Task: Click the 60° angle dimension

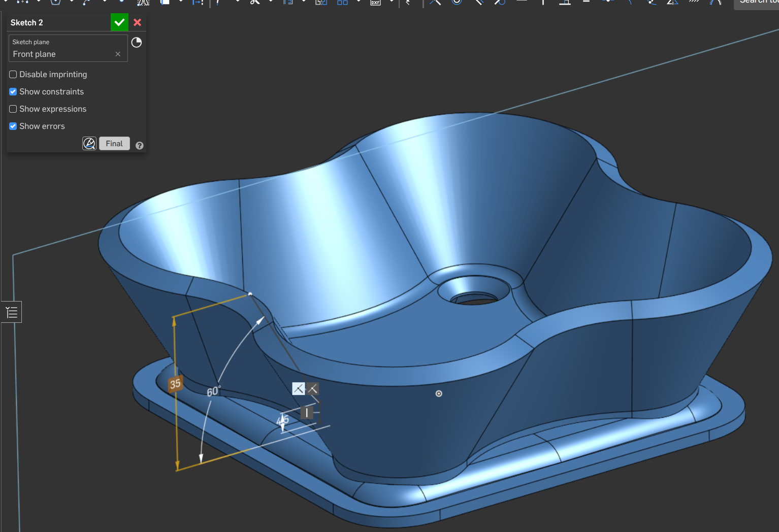Action: 213,391
